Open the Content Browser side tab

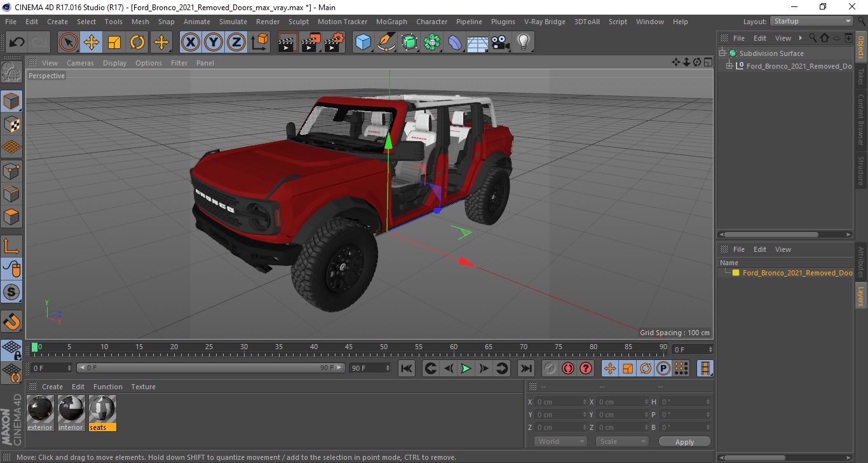[861, 120]
